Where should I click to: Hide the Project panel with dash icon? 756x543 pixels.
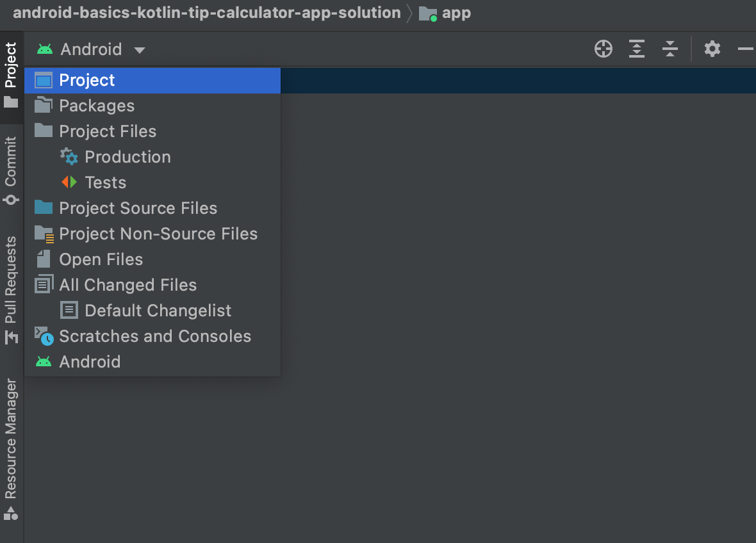point(745,49)
